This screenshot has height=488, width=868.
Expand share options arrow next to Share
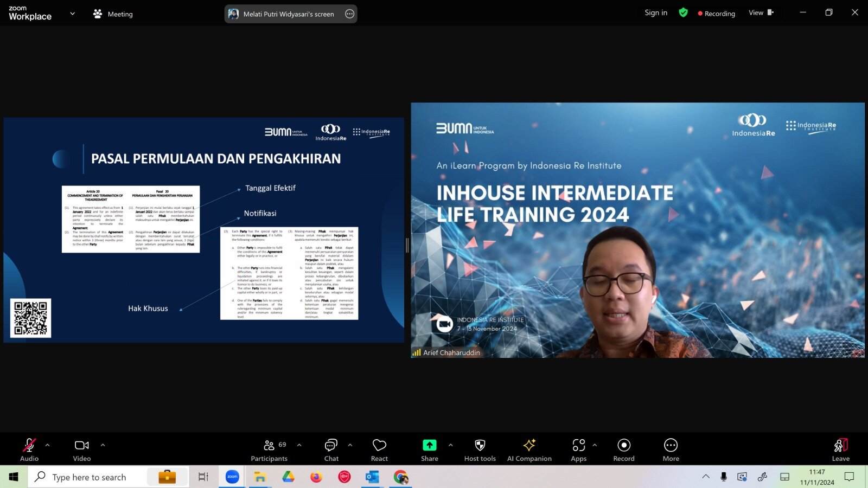(x=450, y=445)
